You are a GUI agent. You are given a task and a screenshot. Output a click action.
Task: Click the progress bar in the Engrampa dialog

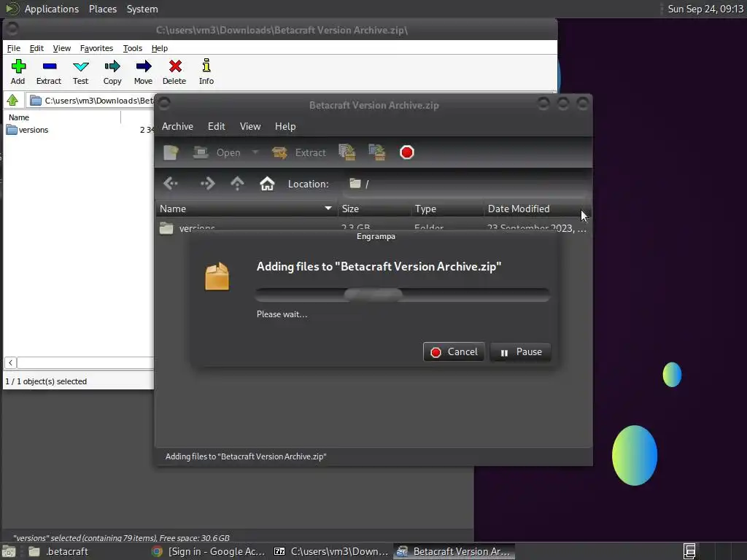click(x=403, y=295)
